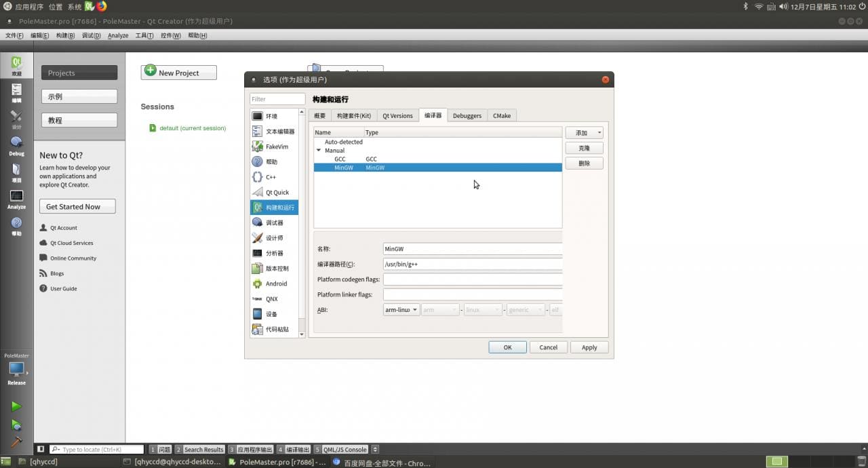This screenshot has height=468, width=868.
Task: Switch to the 概要 tab
Action: click(319, 116)
